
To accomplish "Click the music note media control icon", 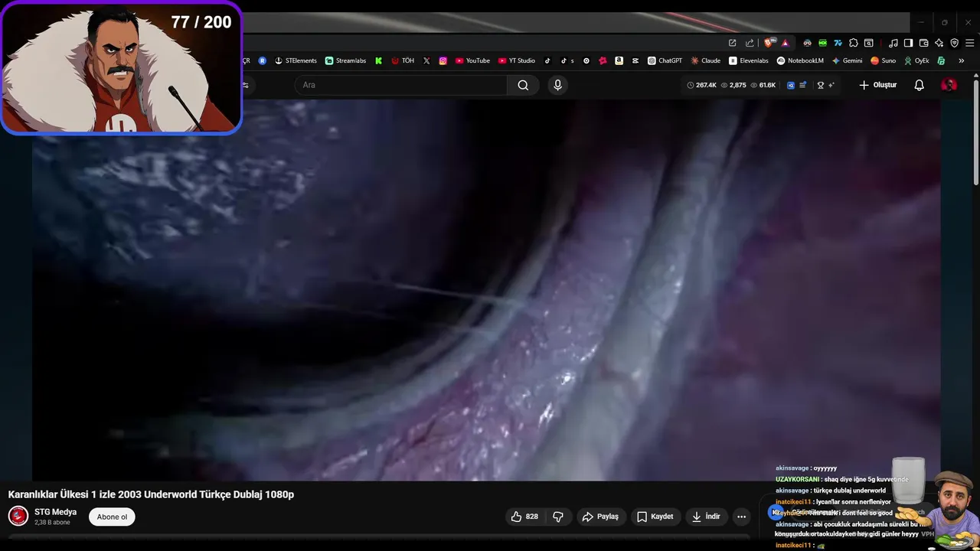I will tap(893, 43).
